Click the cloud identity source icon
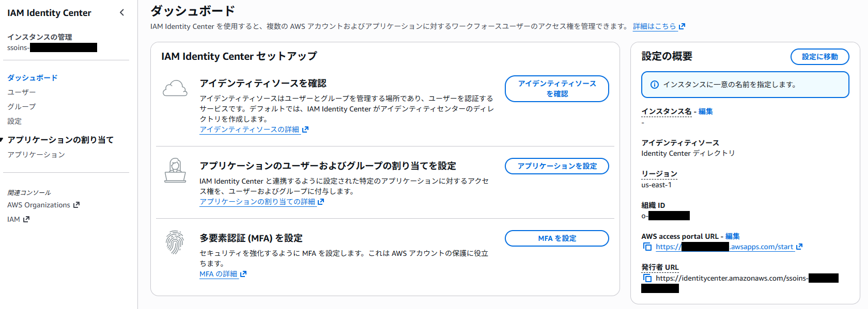 pyautogui.click(x=175, y=89)
